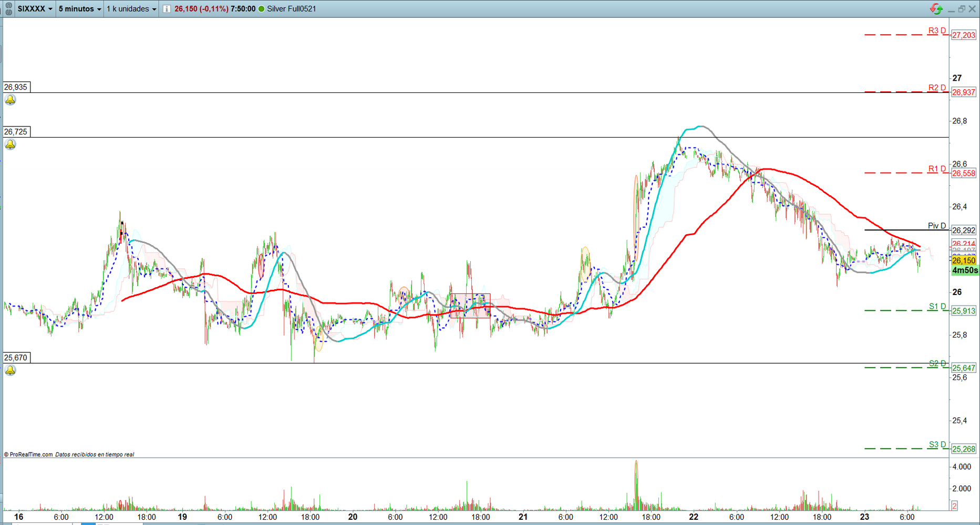
Task: Change the 5 minutos timeframe dropdown
Action: 80,9
